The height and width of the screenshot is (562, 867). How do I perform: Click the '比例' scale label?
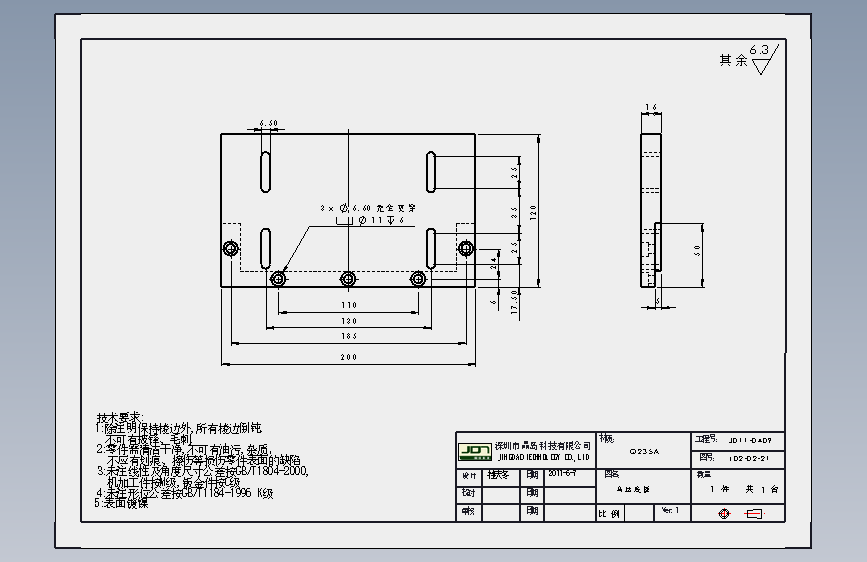(609, 514)
